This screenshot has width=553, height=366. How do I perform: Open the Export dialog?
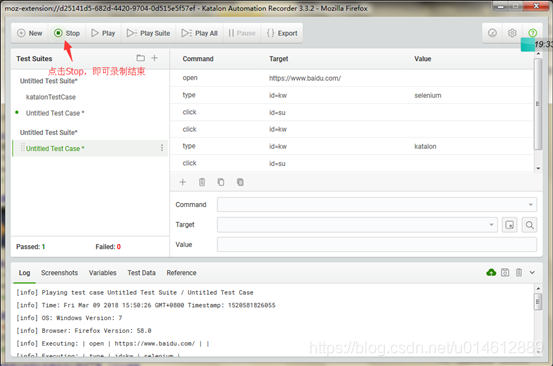(x=282, y=33)
